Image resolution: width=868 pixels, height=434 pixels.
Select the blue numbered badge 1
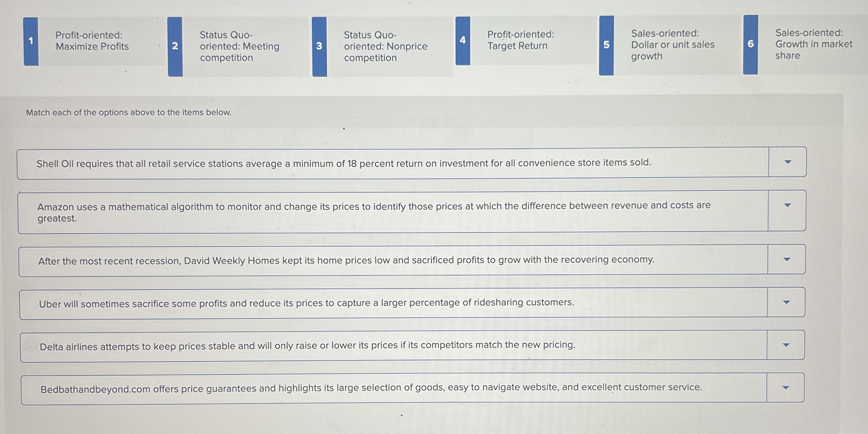31,41
